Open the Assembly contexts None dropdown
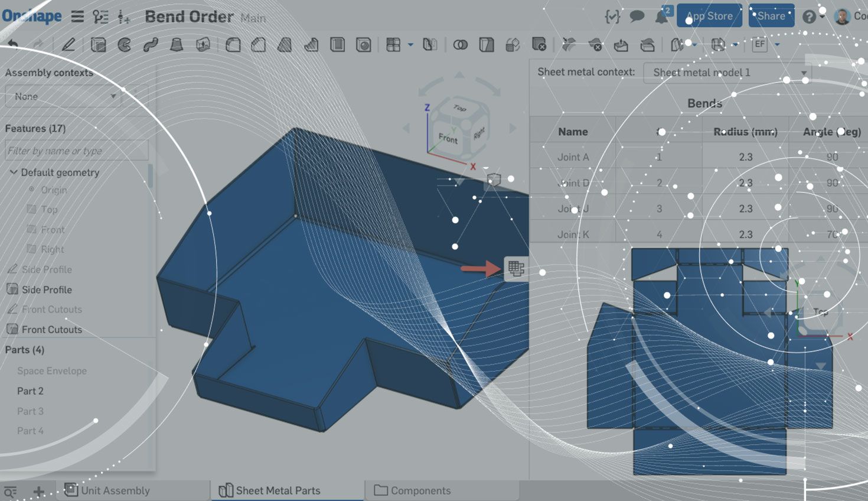 pos(63,96)
